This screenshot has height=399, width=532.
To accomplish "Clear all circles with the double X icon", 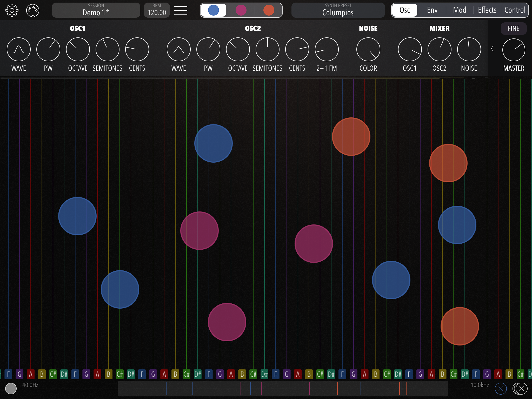I will point(520,389).
